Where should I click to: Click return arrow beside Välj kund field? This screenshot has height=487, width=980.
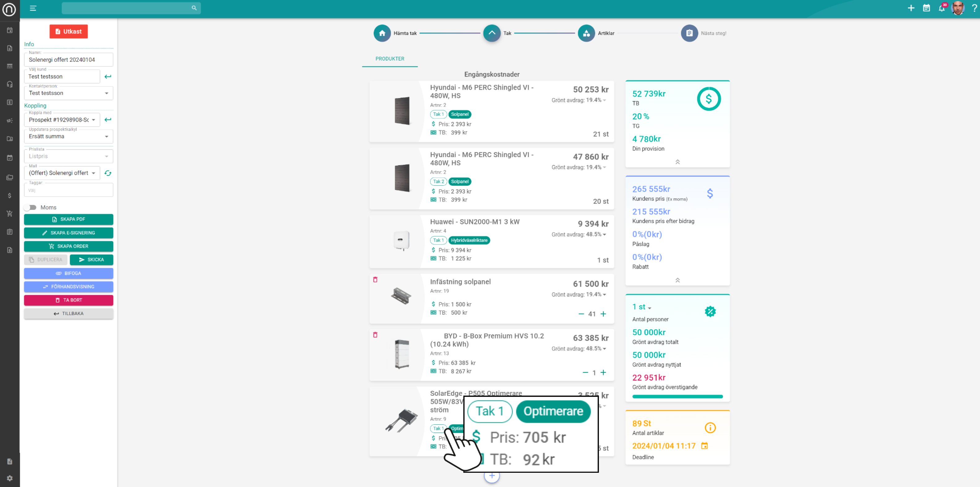pyautogui.click(x=108, y=76)
